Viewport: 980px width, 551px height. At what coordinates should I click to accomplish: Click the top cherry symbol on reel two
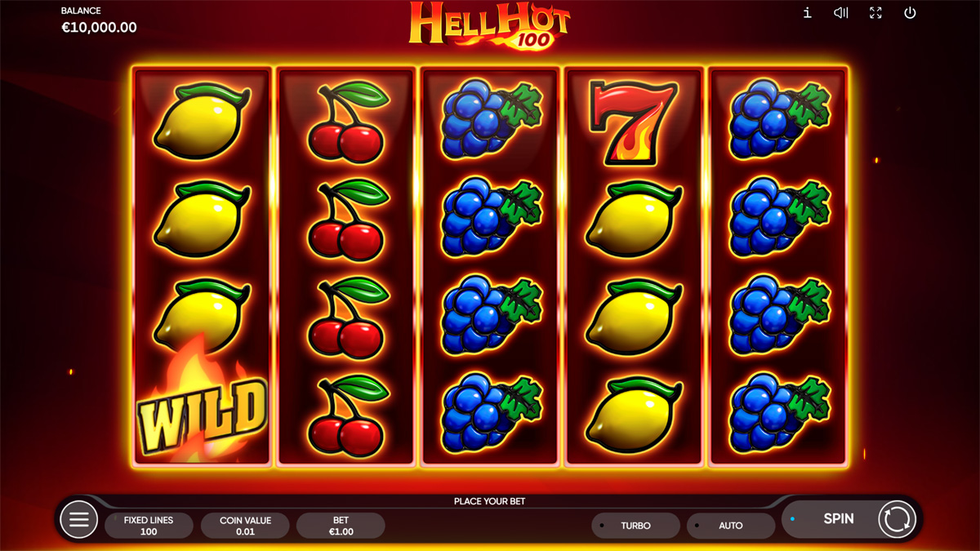(346, 122)
